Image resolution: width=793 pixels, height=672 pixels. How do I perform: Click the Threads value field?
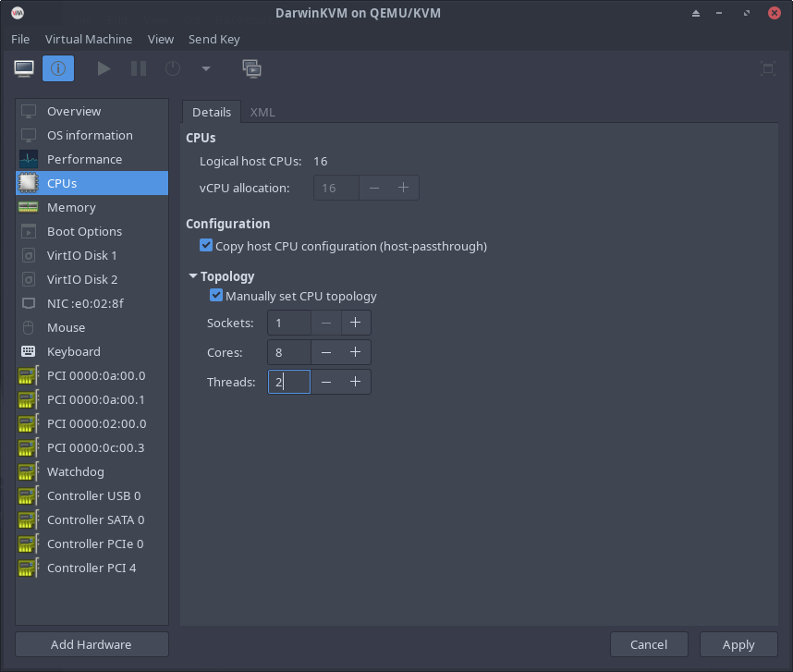tap(288, 382)
